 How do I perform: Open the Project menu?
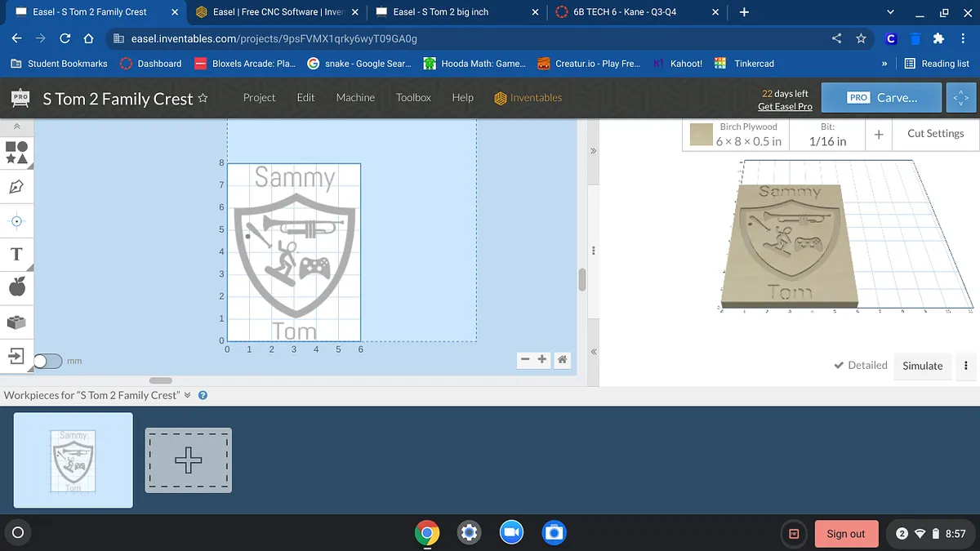[259, 97]
